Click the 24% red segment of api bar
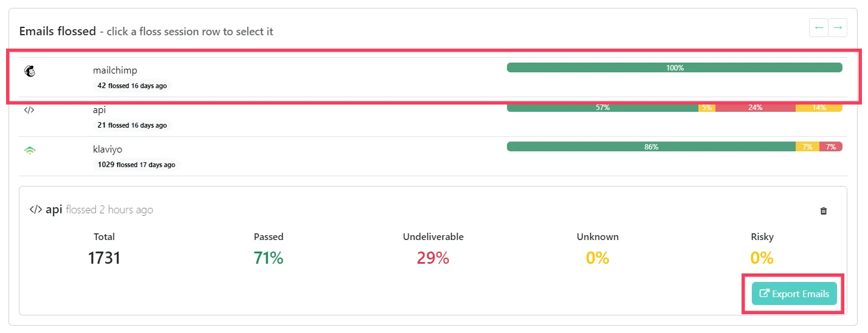 pos(756,108)
